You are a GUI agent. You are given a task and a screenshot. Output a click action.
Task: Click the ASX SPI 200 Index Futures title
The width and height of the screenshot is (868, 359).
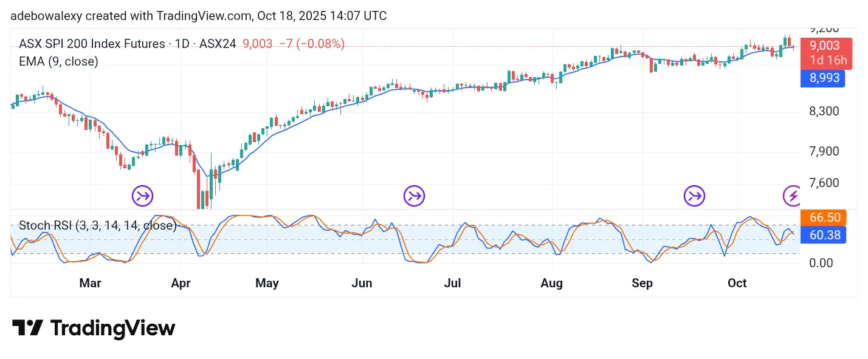[92, 44]
